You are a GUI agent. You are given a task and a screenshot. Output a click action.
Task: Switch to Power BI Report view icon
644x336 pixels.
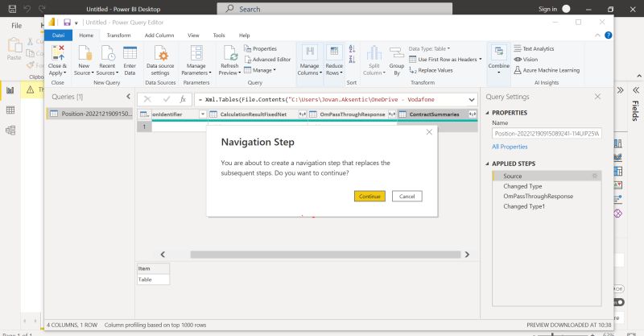coord(10,90)
